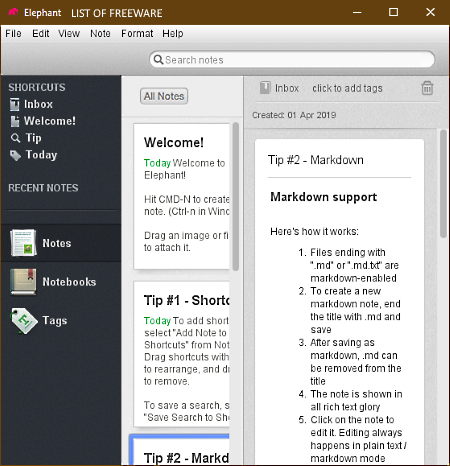Click the note editor scrollbar

pos(443,184)
